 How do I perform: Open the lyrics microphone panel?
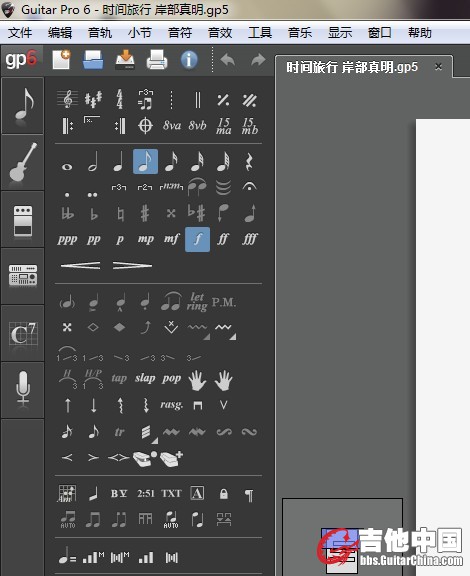tap(23, 390)
